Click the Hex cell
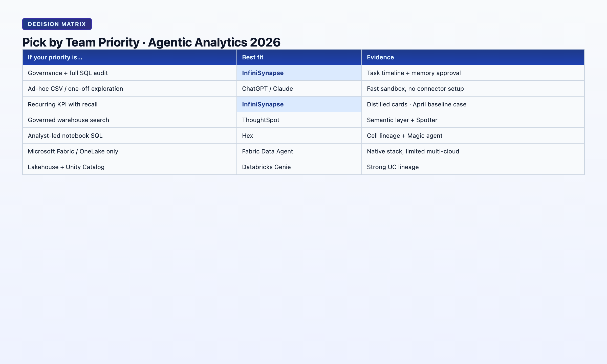 tap(299, 135)
